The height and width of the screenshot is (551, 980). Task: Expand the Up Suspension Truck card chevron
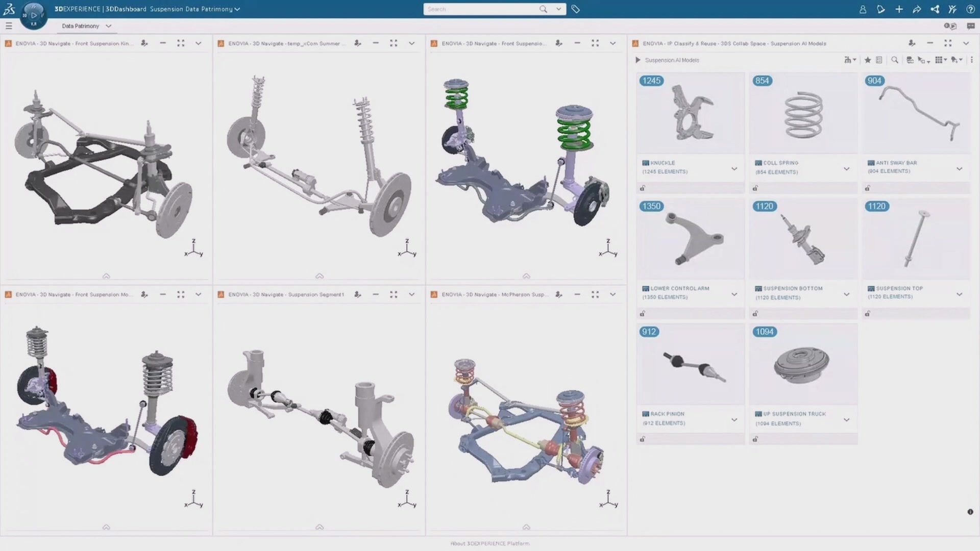[846, 419]
